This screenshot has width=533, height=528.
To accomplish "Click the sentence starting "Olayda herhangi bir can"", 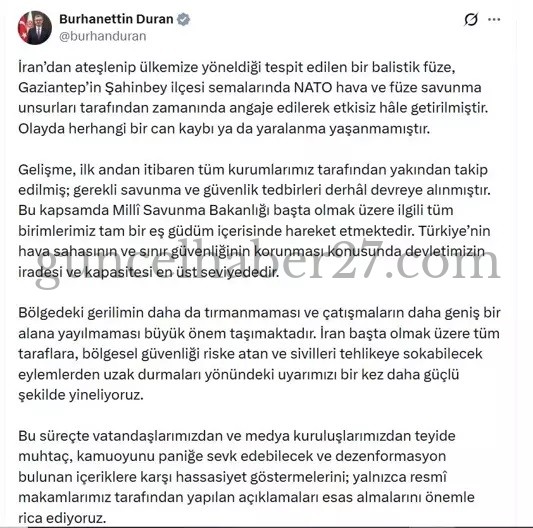I will pos(224,129).
